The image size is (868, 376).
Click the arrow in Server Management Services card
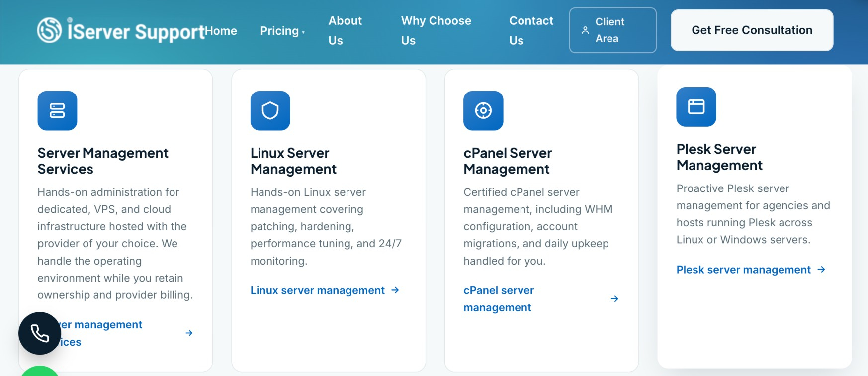[189, 333]
